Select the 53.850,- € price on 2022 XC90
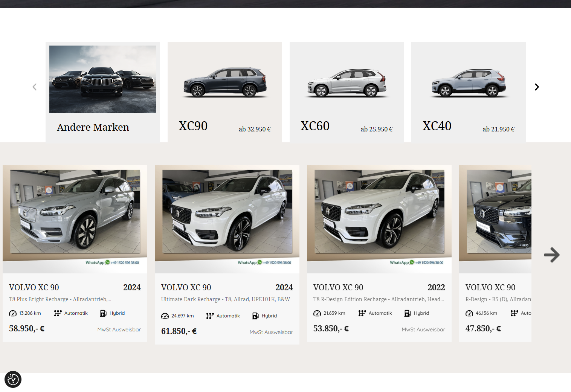 coord(331,329)
